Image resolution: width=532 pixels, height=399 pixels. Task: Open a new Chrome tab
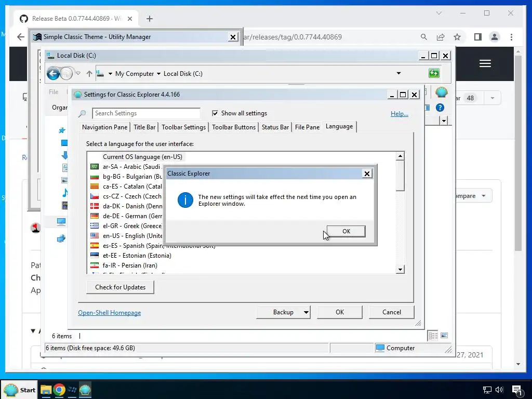pyautogui.click(x=150, y=19)
